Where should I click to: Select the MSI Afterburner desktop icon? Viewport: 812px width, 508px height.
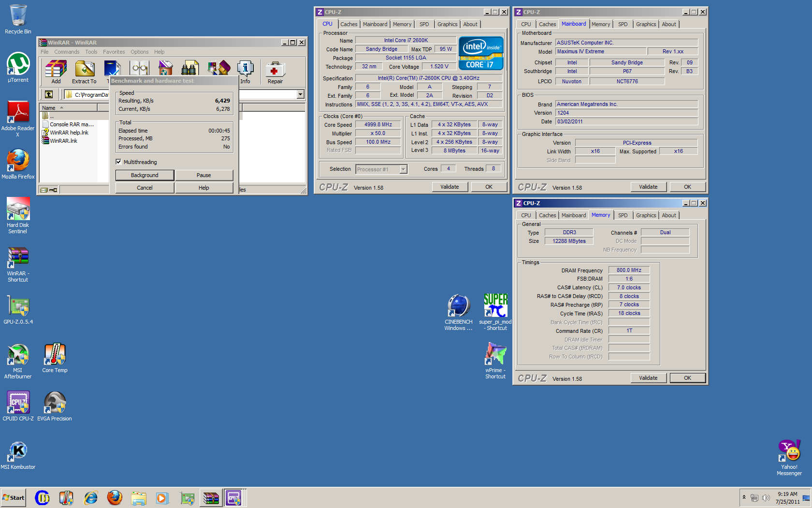pyautogui.click(x=18, y=361)
